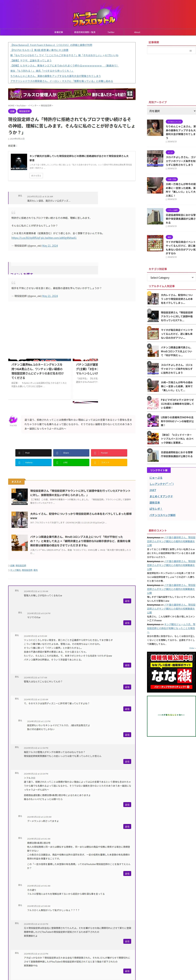Image resolution: width=196 pixels, height=980 pixels.
Task: Open the gavel thumbnail for Mrsのコロンブス article
Action: pos(19,543)
